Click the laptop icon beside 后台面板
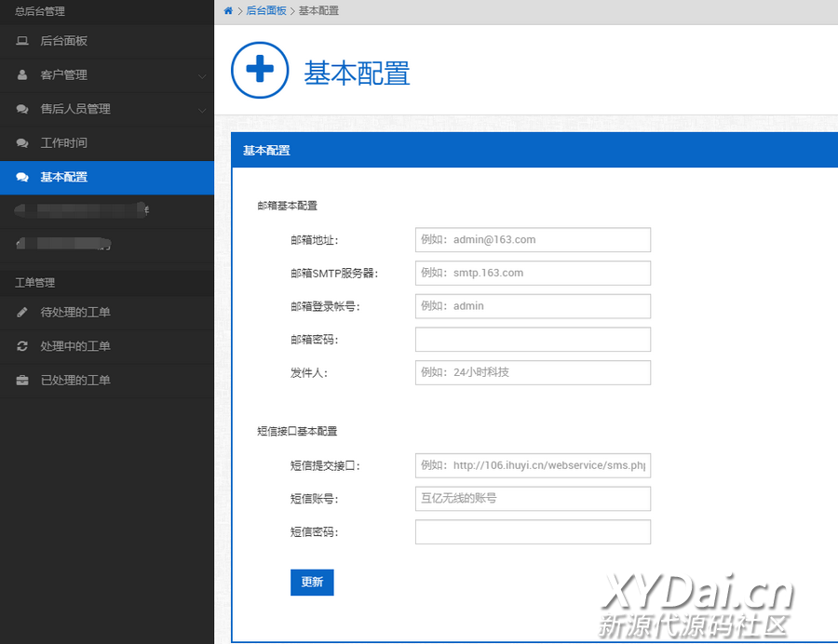This screenshot has height=644, width=838. click(x=22, y=41)
